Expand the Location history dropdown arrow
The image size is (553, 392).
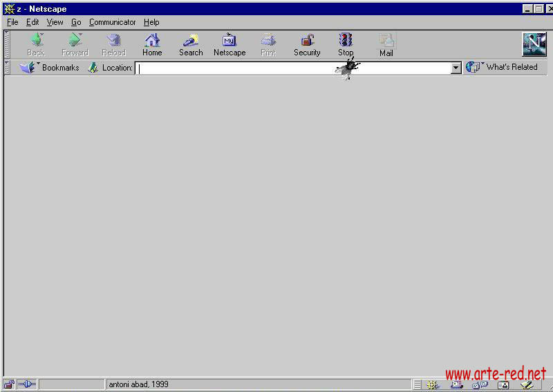[456, 68]
